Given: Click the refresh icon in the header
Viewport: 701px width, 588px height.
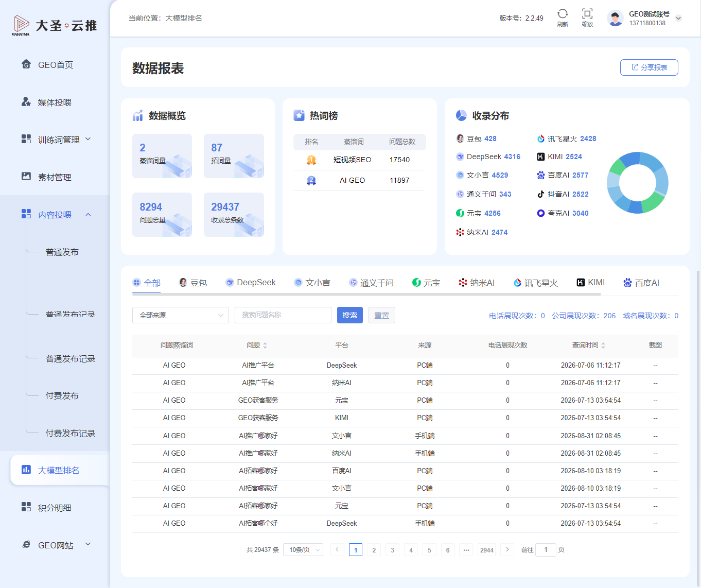Looking at the screenshot, I should click(x=563, y=13).
